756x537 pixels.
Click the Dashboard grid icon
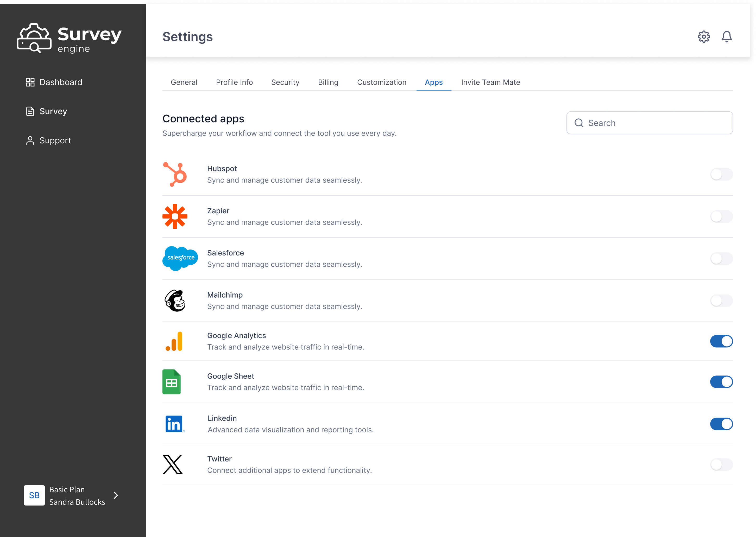(x=30, y=82)
